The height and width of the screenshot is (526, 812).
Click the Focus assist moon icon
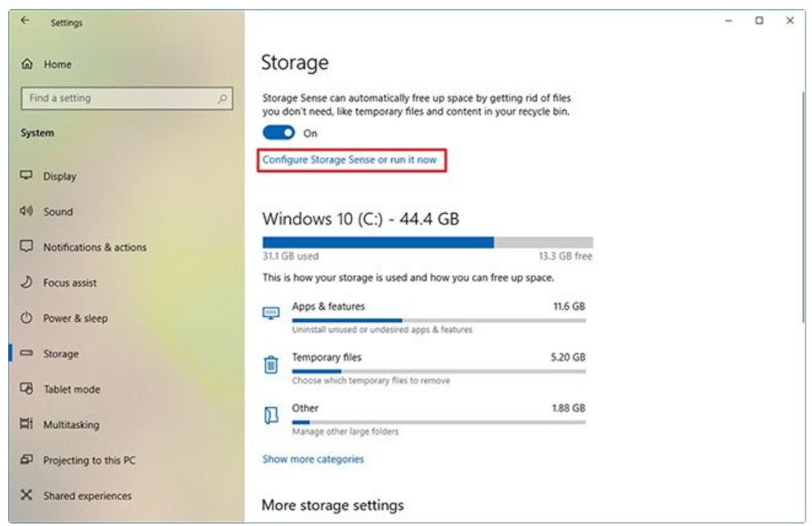point(26,283)
